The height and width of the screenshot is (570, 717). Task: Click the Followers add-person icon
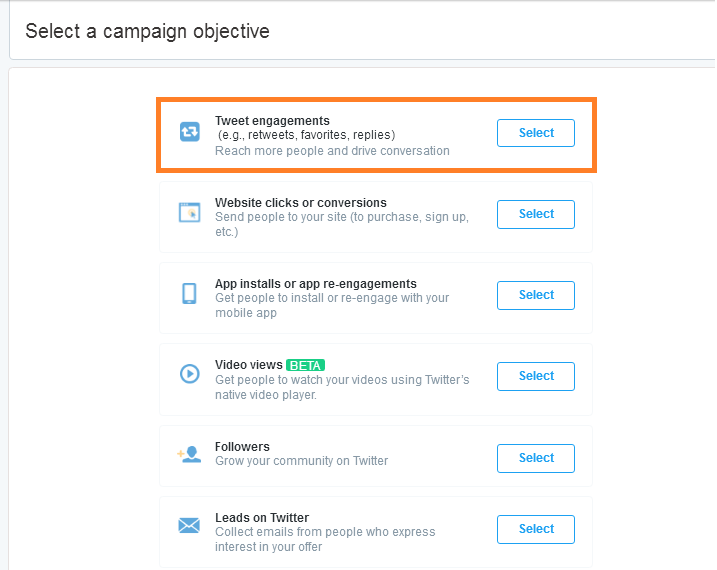(x=189, y=454)
